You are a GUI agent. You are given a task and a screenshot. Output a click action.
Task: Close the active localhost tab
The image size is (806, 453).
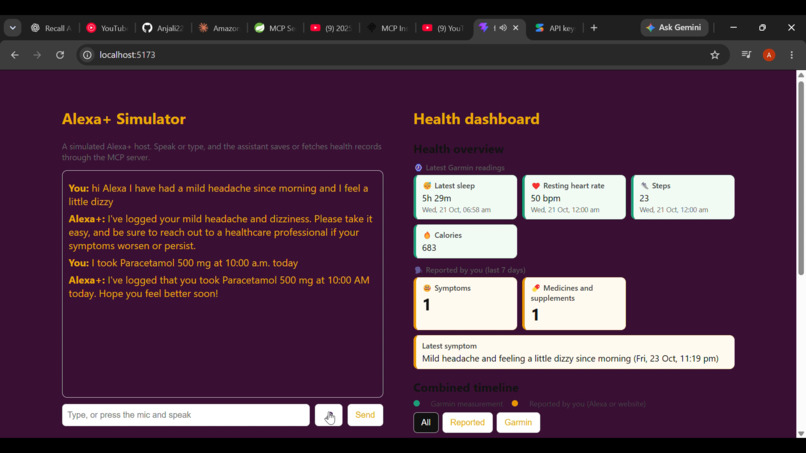[516, 28]
